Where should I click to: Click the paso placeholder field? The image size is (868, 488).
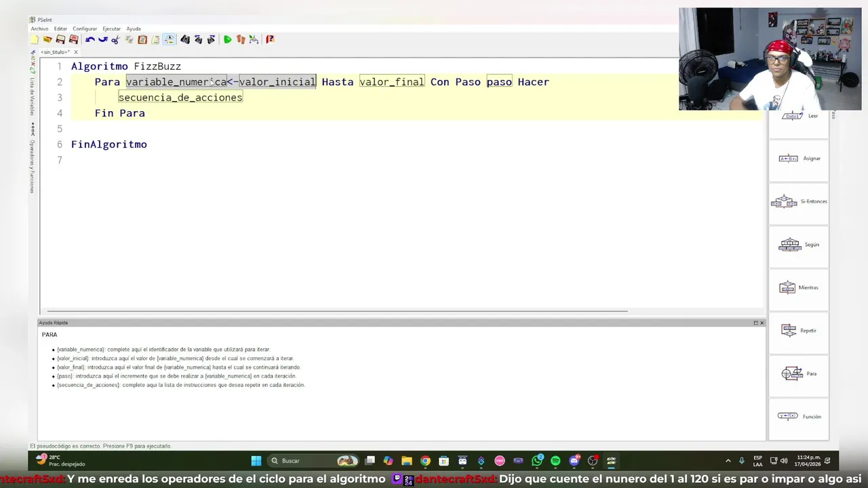(499, 82)
